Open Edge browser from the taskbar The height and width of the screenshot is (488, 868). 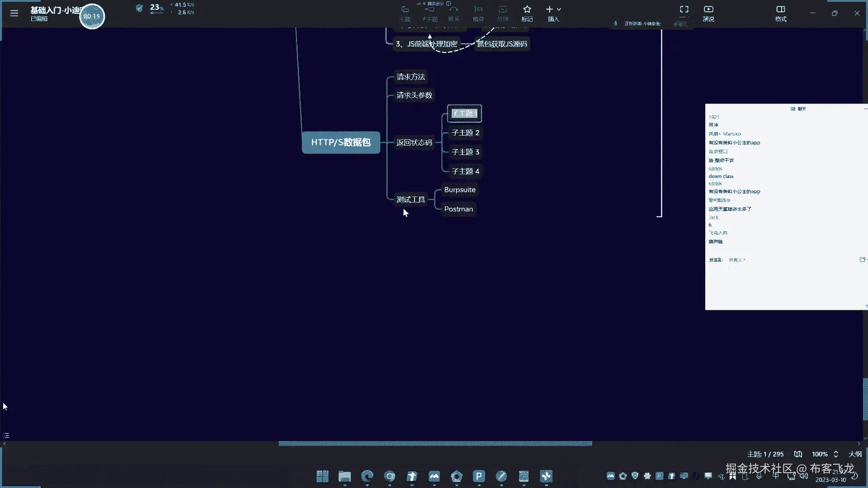tap(367, 476)
